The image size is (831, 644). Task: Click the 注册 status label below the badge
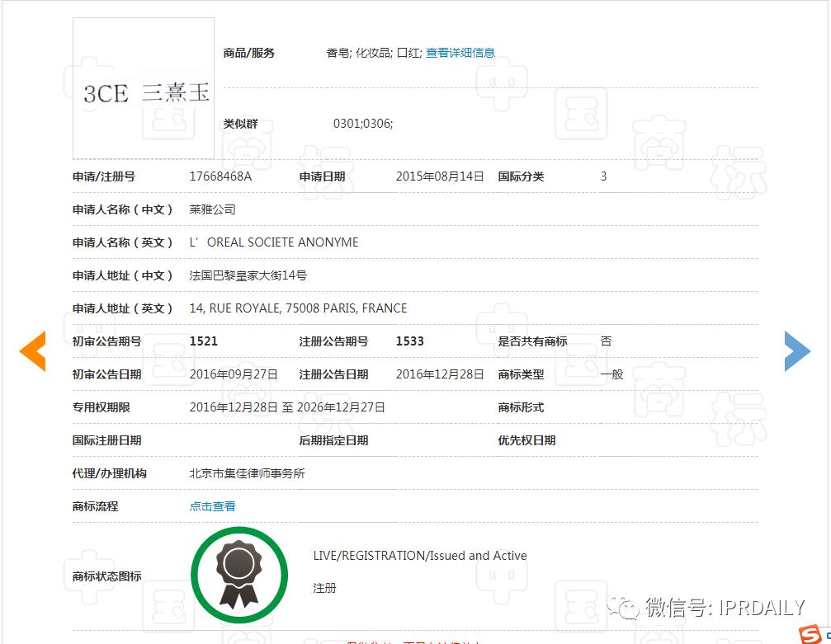tap(325, 588)
